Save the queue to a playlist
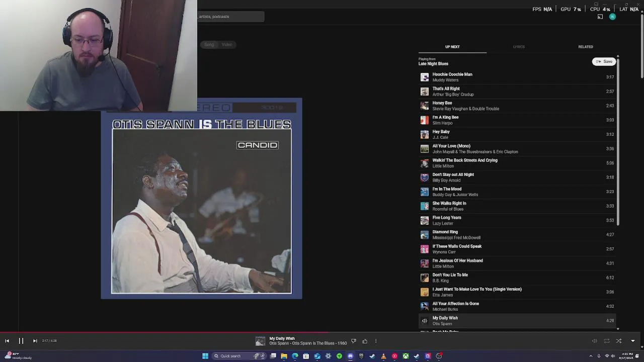Image resolution: width=644 pixels, height=362 pixels. 604,61
